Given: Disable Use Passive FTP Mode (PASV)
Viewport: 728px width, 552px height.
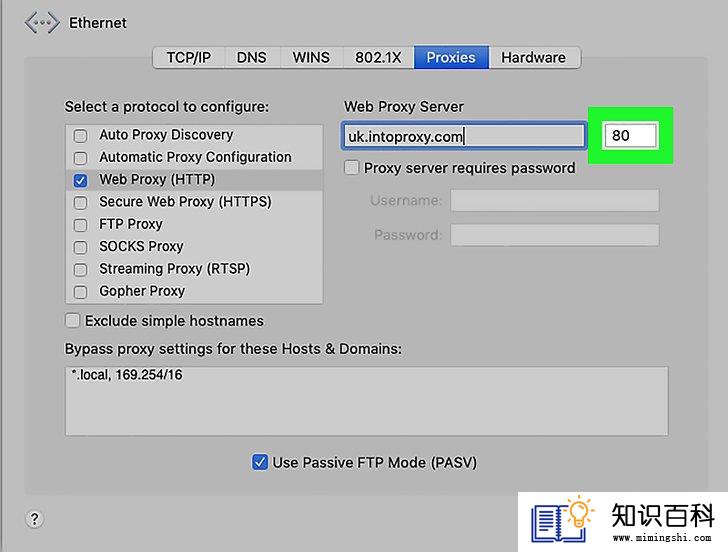Looking at the screenshot, I should (260, 462).
